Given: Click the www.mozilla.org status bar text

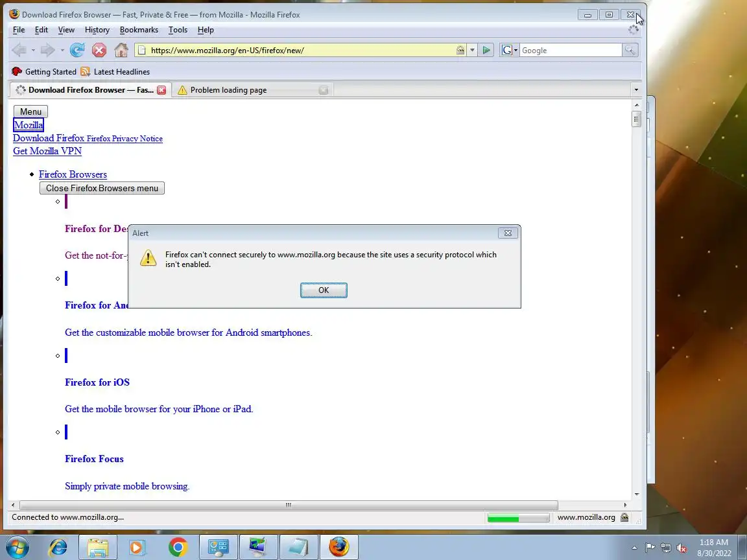Looking at the screenshot, I should point(586,517).
